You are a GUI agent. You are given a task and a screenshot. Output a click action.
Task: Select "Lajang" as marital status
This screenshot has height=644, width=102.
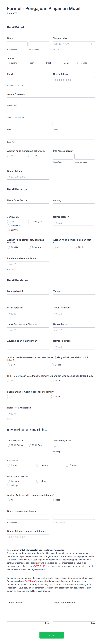coord(8,63)
